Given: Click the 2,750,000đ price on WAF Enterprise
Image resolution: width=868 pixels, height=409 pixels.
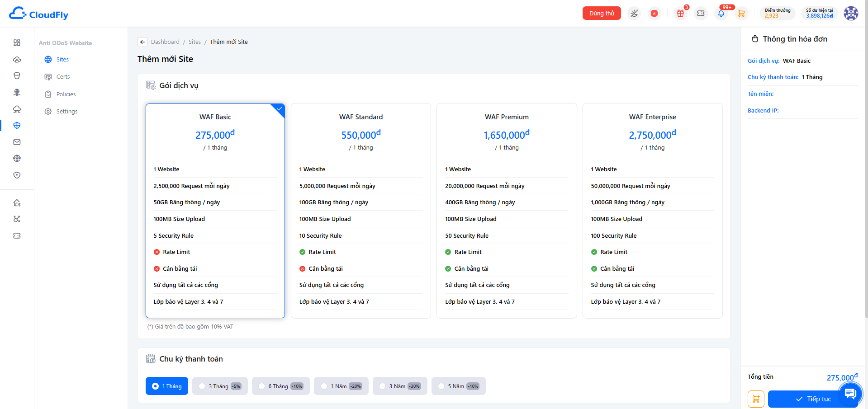Looking at the screenshot, I should 653,135.
